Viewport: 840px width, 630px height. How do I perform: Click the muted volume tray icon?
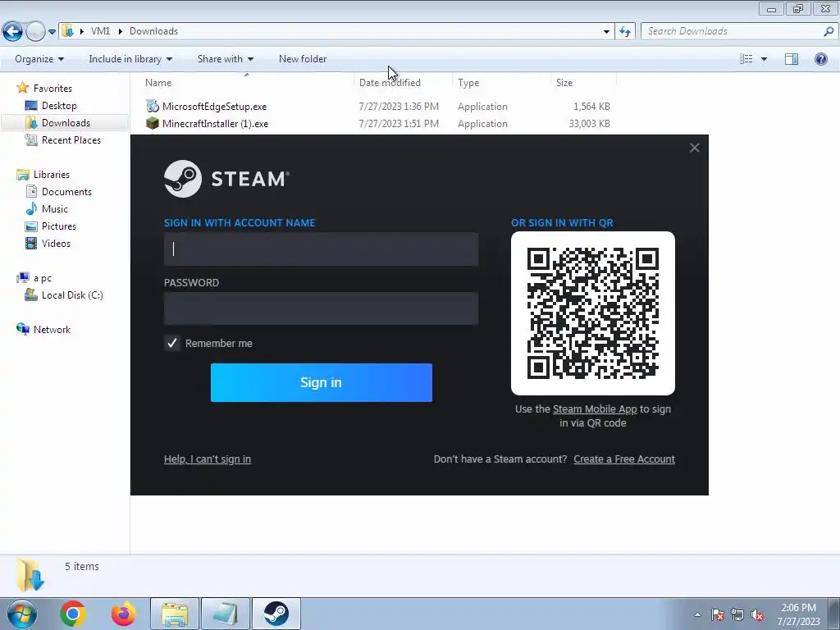coord(757,614)
